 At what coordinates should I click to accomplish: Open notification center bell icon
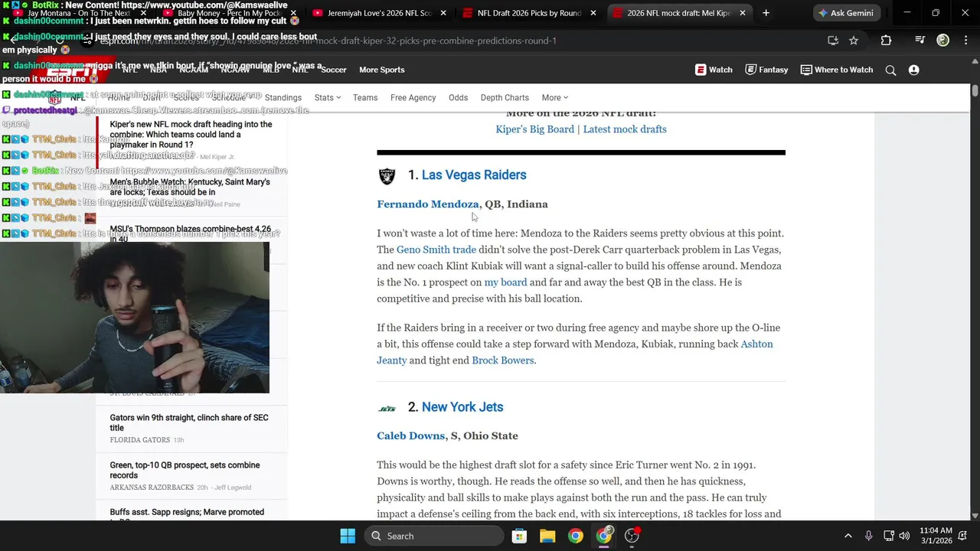pos(964,536)
